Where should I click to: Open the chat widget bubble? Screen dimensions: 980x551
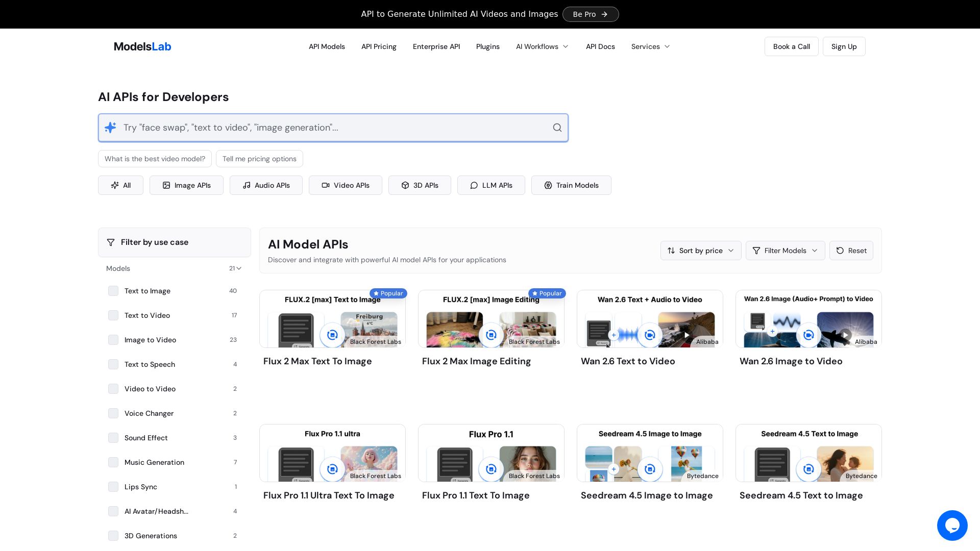[952, 525]
